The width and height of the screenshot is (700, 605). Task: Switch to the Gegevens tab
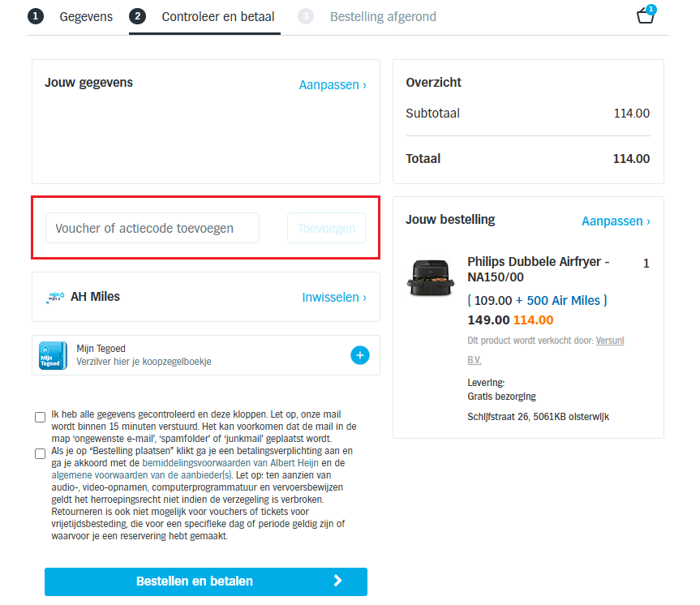point(86,16)
